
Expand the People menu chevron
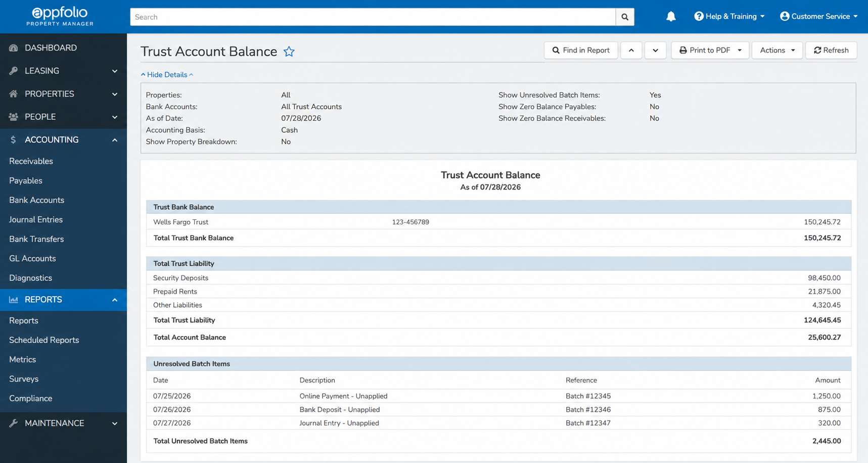click(115, 117)
